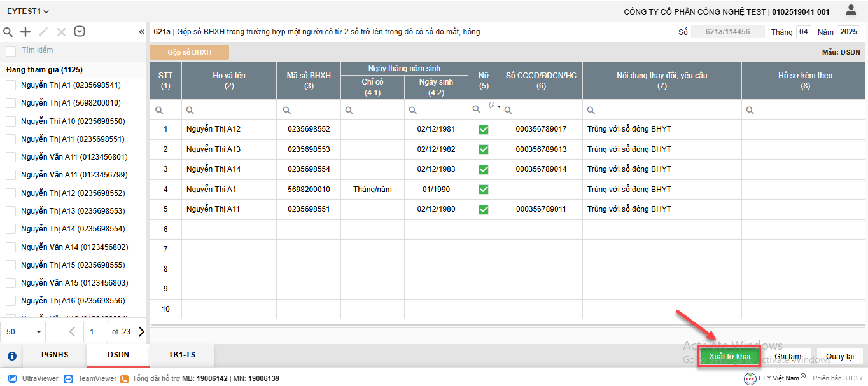
Task: Tick the checkbox for Nguyễn Thị A10
Action: [x=11, y=121]
